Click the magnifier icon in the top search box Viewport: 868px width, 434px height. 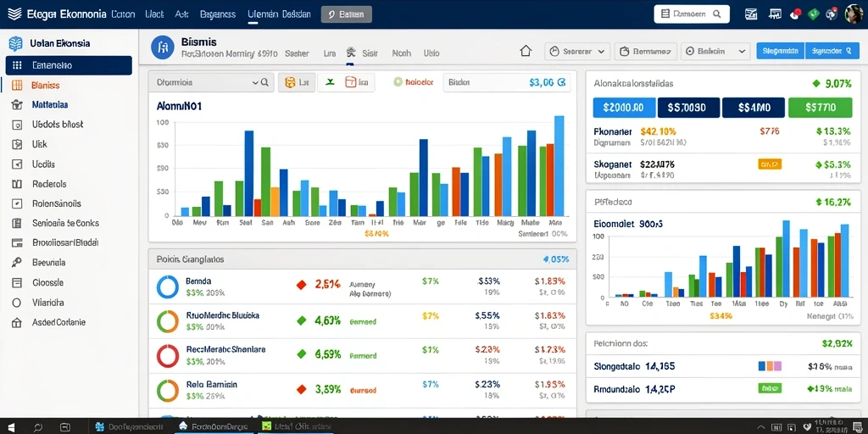pyautogui.click(x=716, y=14)
